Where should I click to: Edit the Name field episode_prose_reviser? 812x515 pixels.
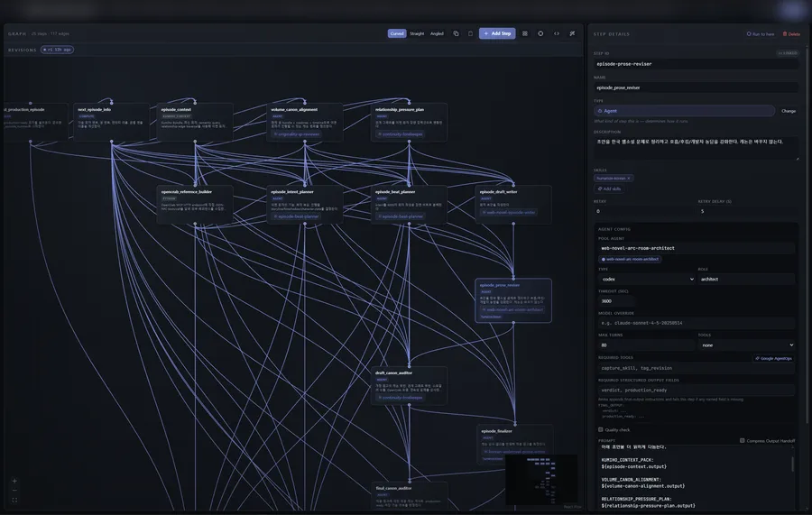pos(696,87)
